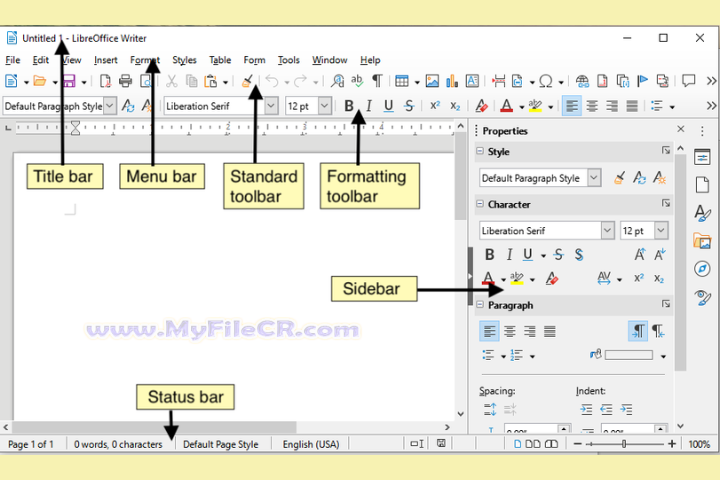Insert a page break icon
Screen dimensions: 720x480
[x=498, y=81]
